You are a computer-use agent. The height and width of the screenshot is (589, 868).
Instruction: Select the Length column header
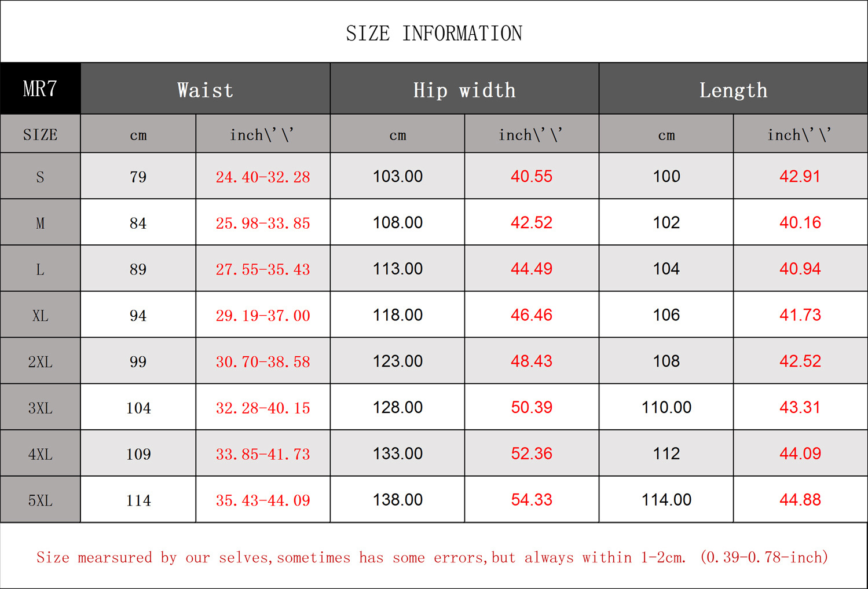[733, 90]
